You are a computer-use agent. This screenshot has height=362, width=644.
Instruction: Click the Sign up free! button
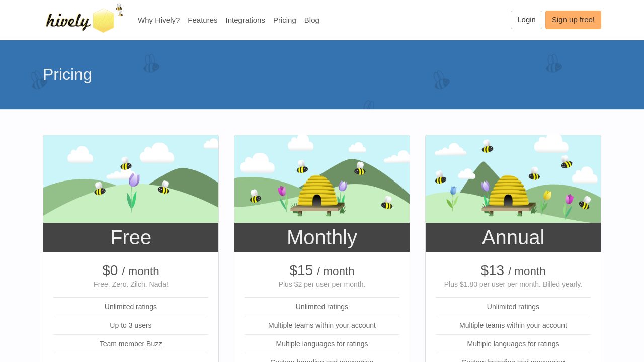[573, 20]
